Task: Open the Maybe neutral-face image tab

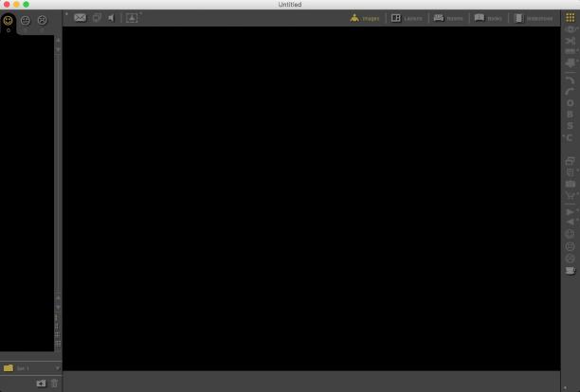Action: pyautogui.click(x=26, y=20)
